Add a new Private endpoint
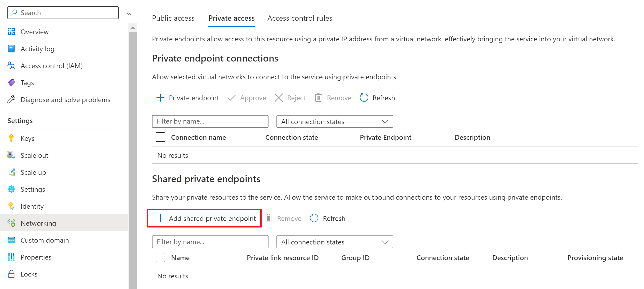Viewport: 644px width, 289px height. click(x=188, y=98)
